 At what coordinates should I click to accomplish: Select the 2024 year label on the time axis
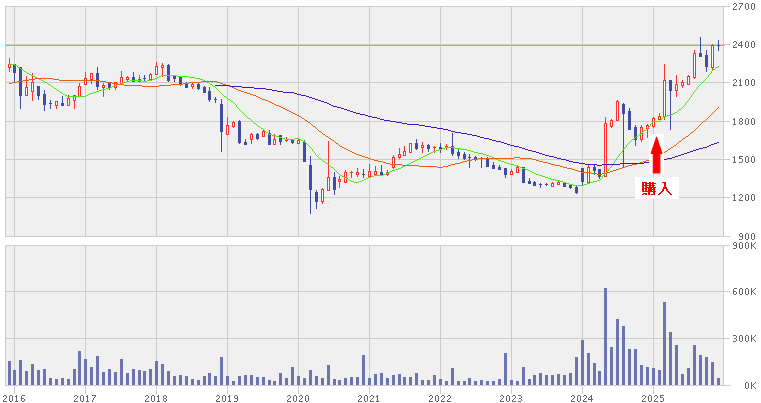tap(582, 397)
